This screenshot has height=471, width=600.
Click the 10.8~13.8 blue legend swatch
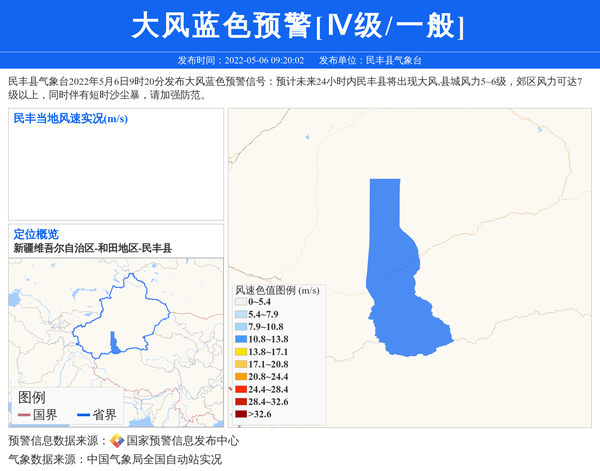(240, 340)
